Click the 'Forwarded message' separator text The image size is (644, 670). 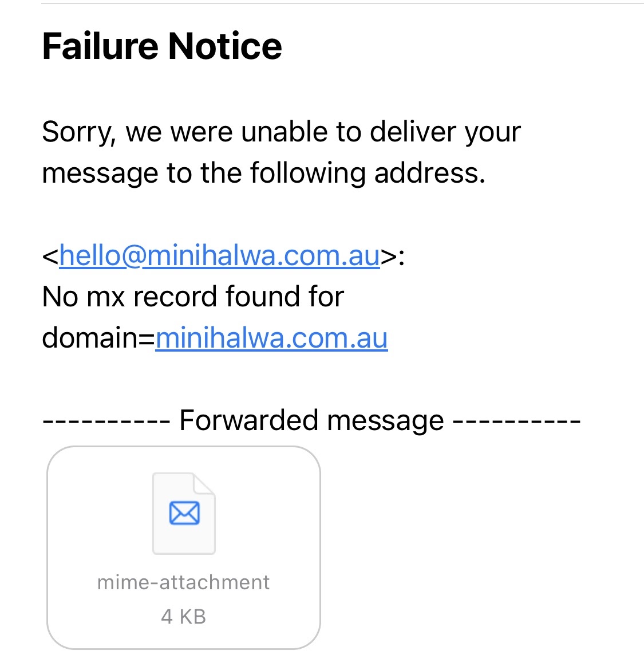(312, 420)
